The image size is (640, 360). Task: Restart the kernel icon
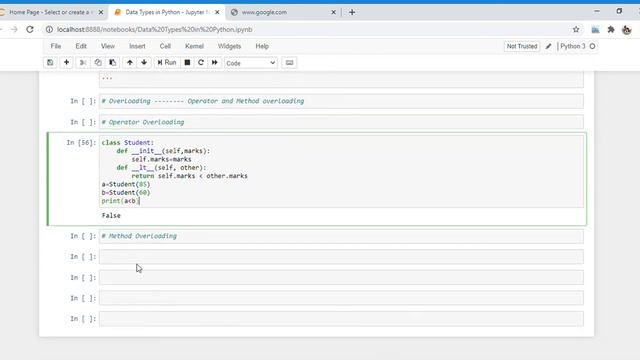click(201, 63)
